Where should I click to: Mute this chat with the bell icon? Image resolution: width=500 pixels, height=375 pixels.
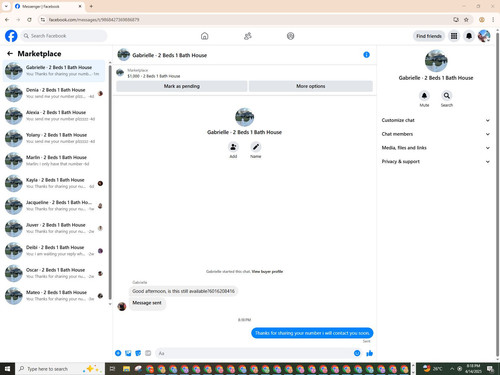(x=424, y=96)
